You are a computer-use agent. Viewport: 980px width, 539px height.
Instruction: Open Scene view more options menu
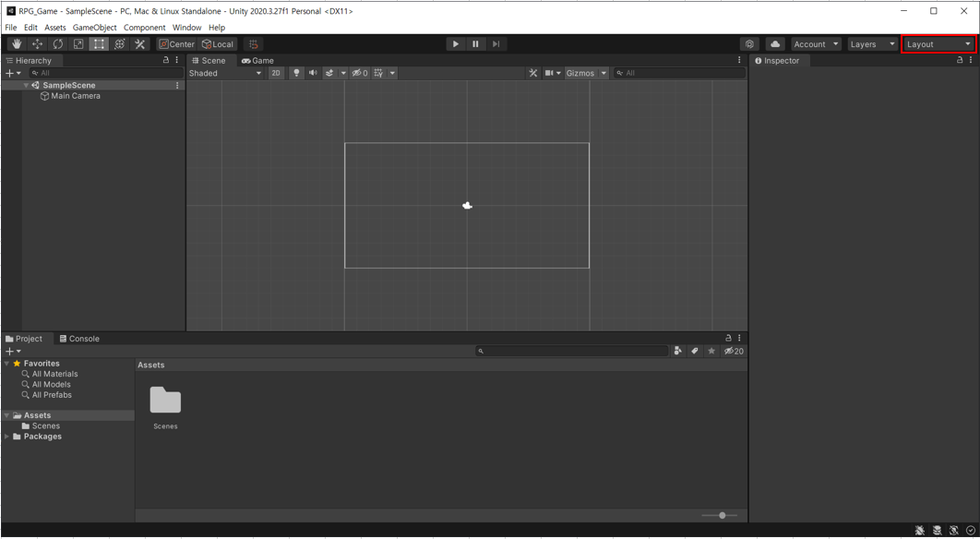(x=739, y=60)
